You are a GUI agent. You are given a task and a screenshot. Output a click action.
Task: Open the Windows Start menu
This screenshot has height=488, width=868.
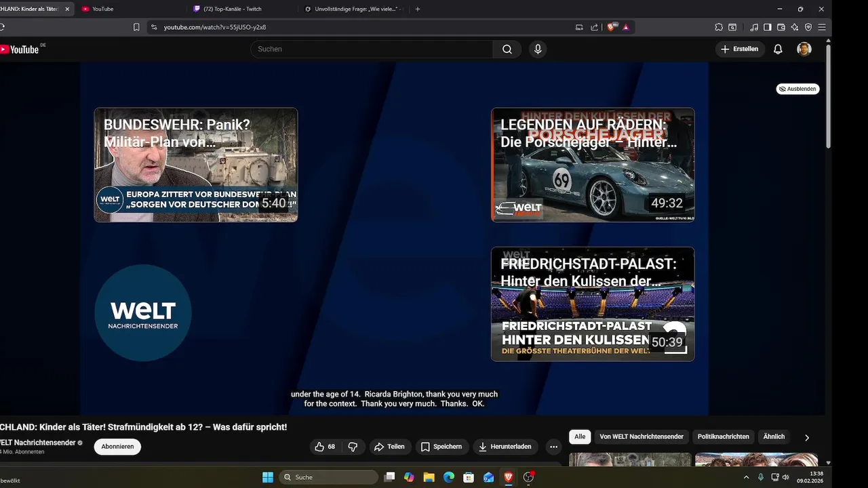268,477
